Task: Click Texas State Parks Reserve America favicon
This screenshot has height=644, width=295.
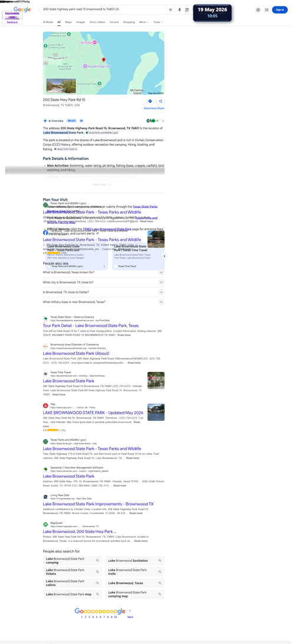Action: tap(45, 318)
